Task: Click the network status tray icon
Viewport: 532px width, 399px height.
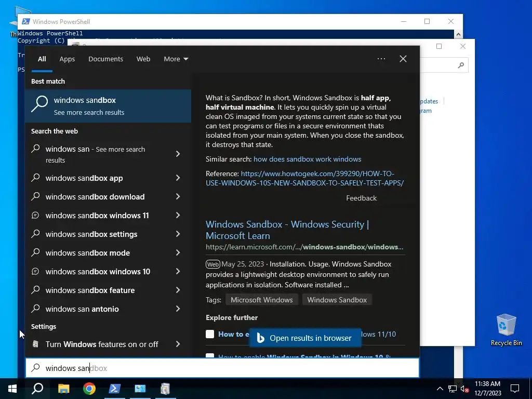Action: (x=453, y=389)
